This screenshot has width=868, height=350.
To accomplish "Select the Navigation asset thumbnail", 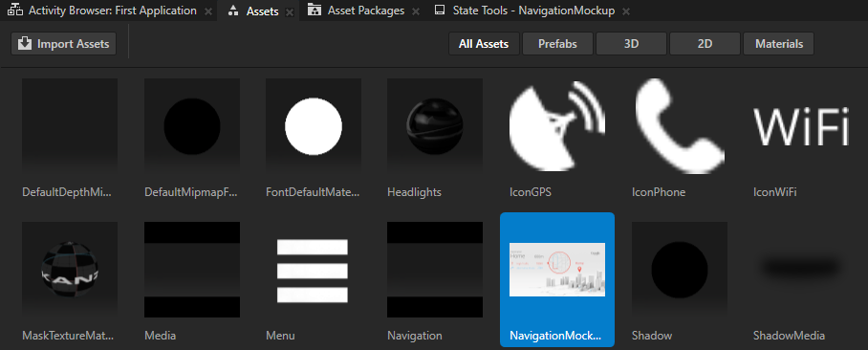I will [435, 270].
